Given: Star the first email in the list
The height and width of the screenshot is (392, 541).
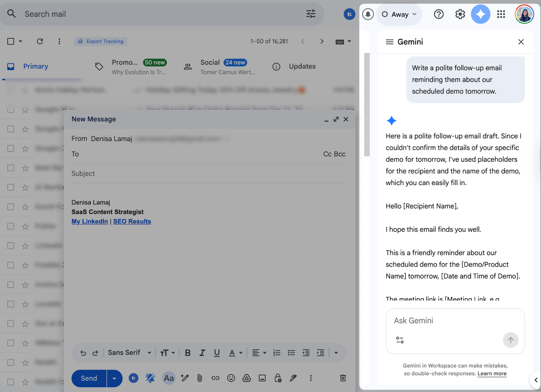Looking at the screenshot, I should click(25, 90).
